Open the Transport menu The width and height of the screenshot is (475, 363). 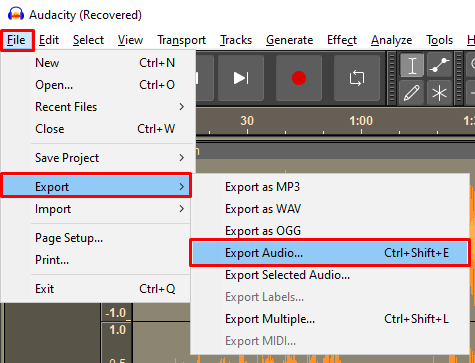coord(182,40)
